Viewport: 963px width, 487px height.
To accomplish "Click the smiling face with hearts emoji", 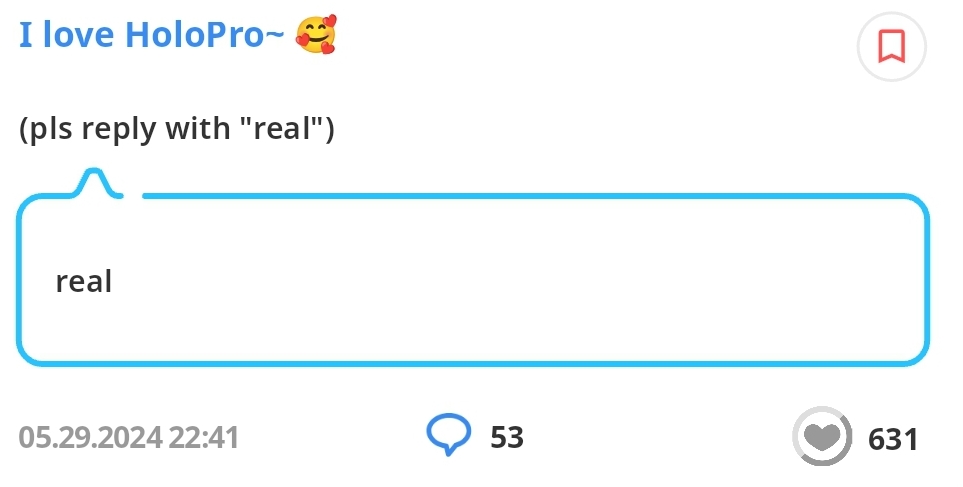I will [316, 35].
